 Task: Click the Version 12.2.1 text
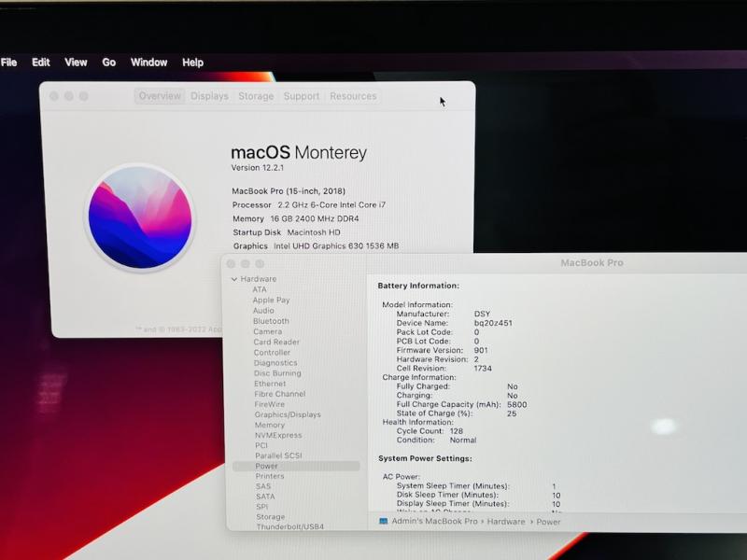258,168
